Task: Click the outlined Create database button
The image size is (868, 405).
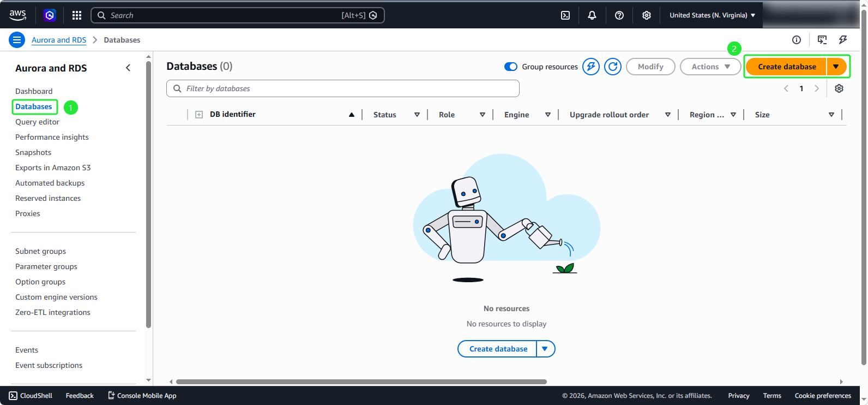Action: 498,349
